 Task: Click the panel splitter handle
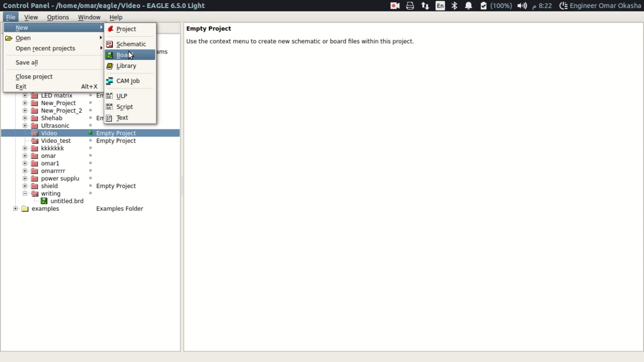click(x=182, y=187)
